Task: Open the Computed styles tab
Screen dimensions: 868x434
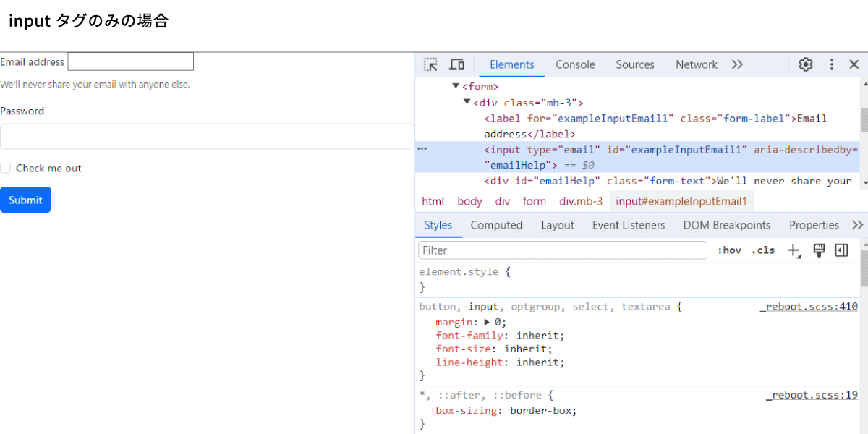Action: 496,225
